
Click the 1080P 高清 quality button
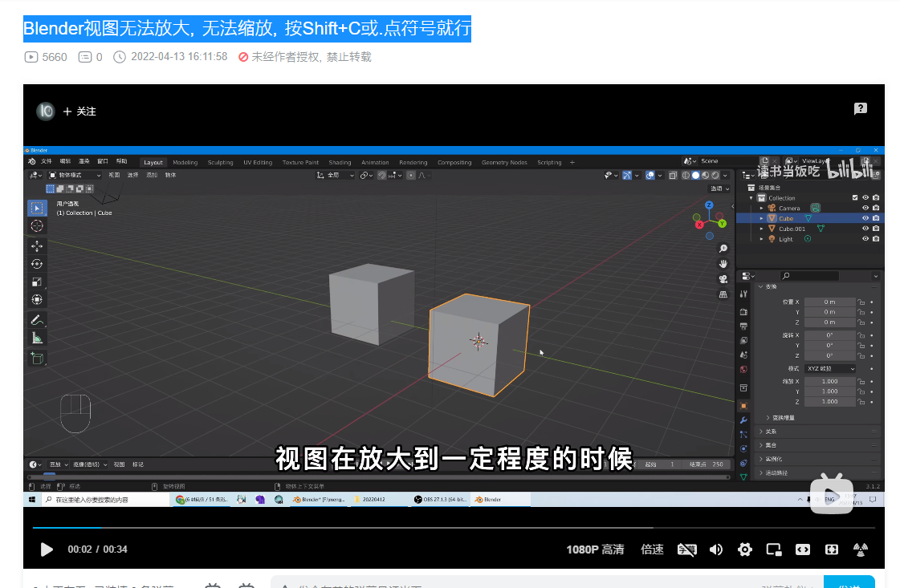coord(595,549)
